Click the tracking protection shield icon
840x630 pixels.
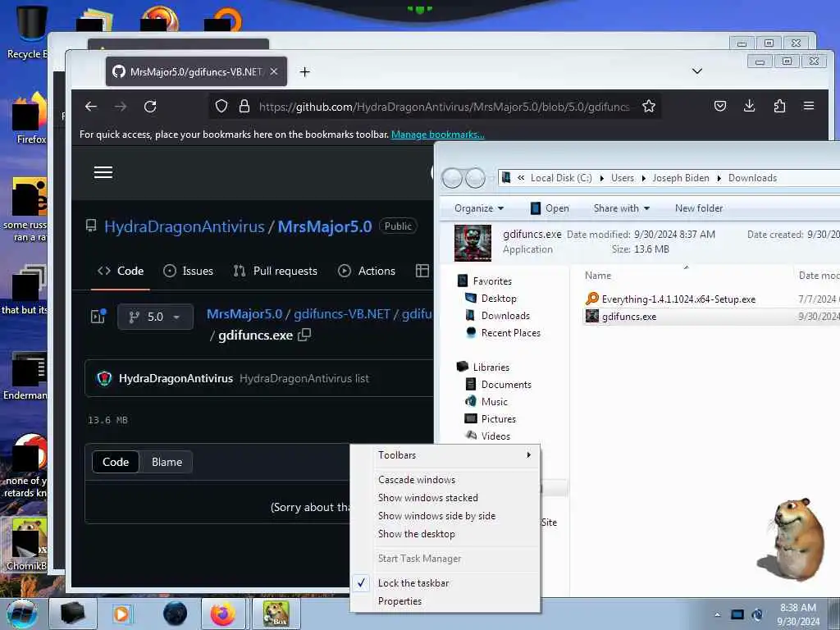221,106
